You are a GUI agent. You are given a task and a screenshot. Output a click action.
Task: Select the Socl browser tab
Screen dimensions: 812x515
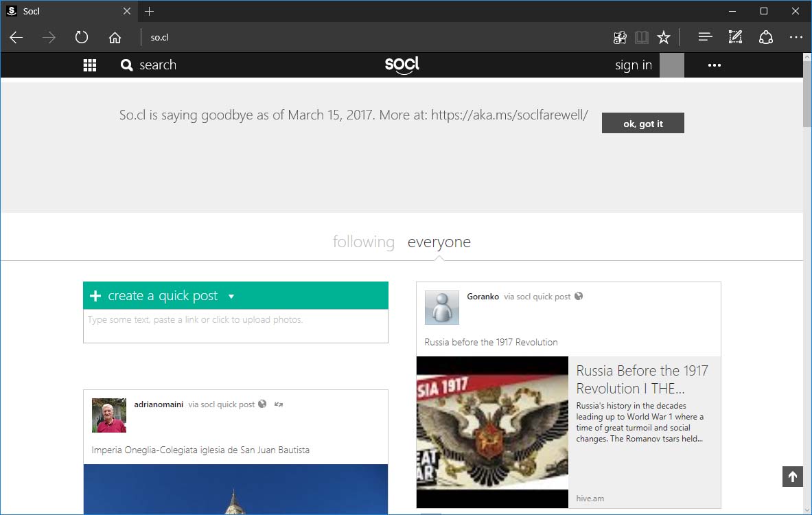click(69, 11)
